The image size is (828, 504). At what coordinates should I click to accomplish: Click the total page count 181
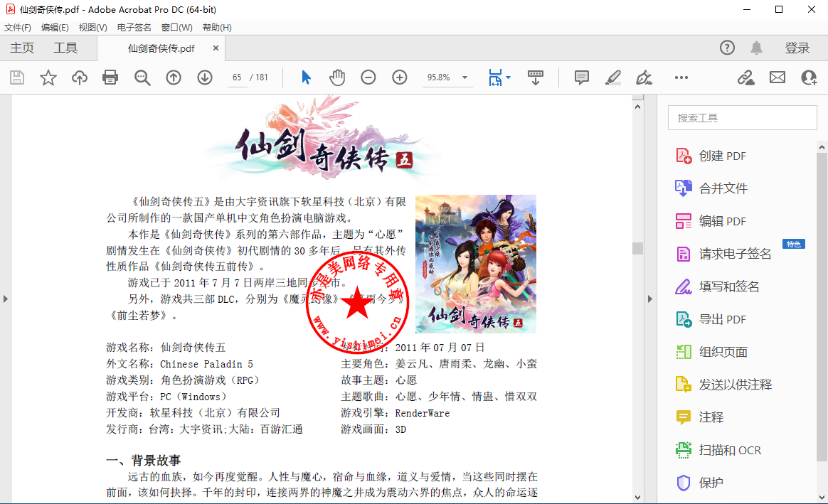[262, 77]
